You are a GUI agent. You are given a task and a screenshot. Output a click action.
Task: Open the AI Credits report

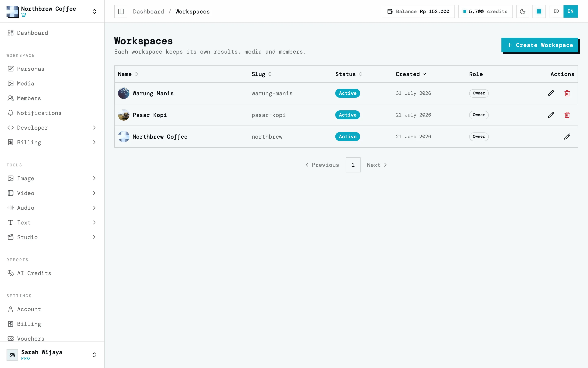52,273
